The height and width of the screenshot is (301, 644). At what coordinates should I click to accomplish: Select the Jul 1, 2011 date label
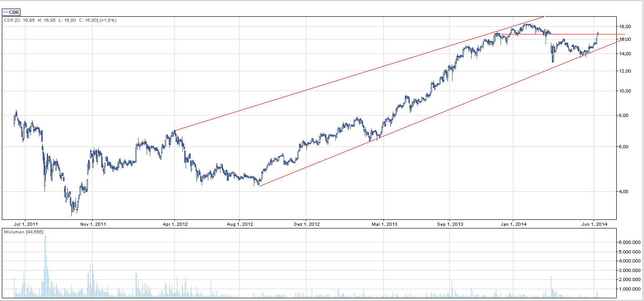pos(26,224)
